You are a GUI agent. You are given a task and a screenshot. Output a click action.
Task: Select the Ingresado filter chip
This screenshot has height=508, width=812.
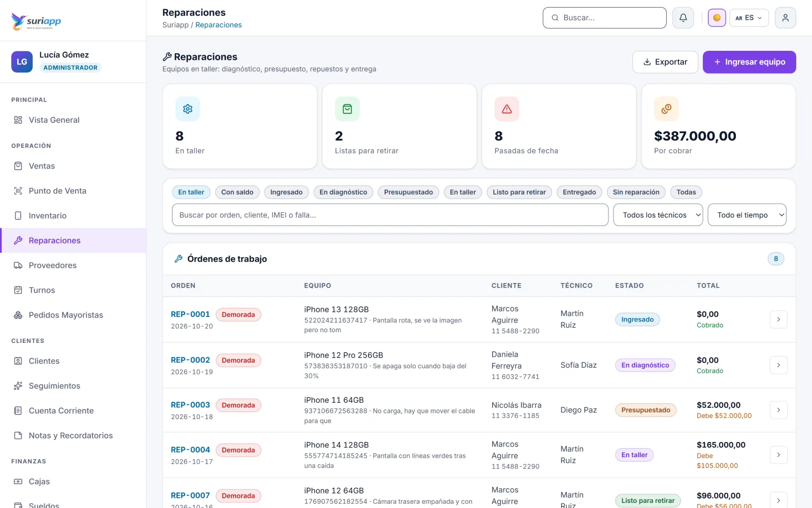(286, 192)
